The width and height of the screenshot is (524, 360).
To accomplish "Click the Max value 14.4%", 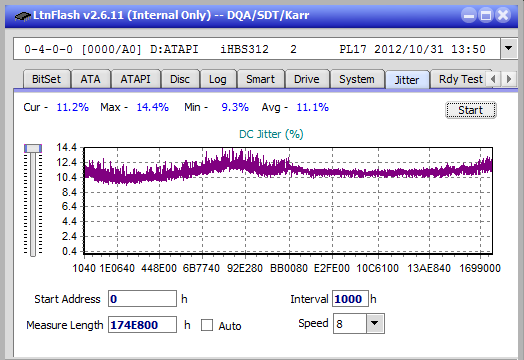I will pyautogui.click(x=152, y=107).
